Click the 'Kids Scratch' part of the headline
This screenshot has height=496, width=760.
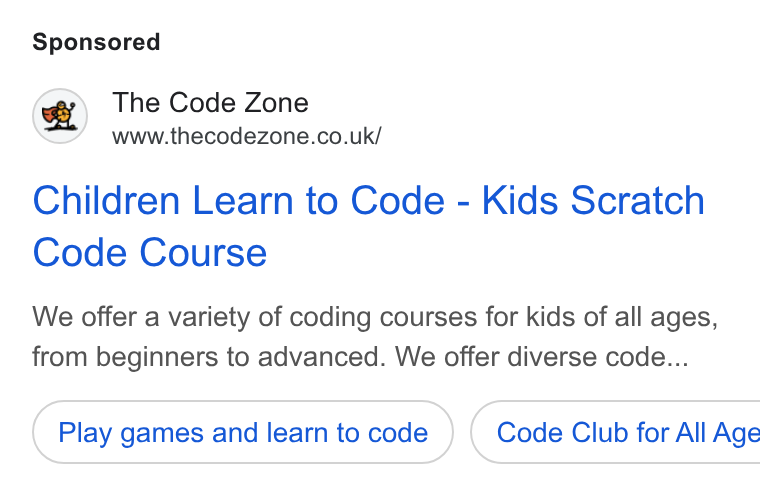click(x=593, y=200)
